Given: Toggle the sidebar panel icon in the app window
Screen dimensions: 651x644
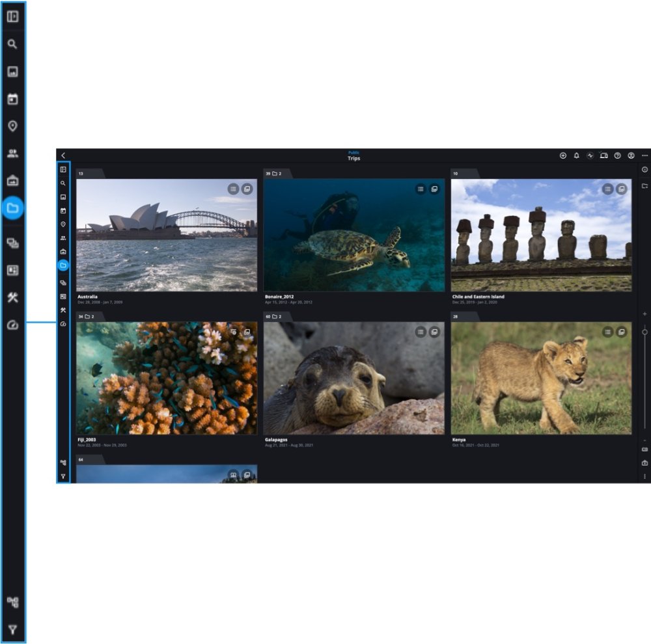Looking at the screenshot, I should (63, 169).
